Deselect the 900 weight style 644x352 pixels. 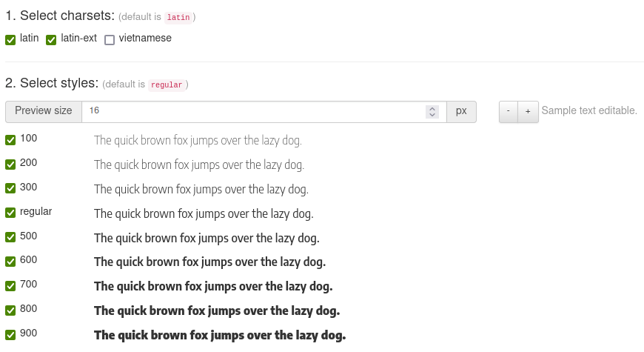coord(10,335)
